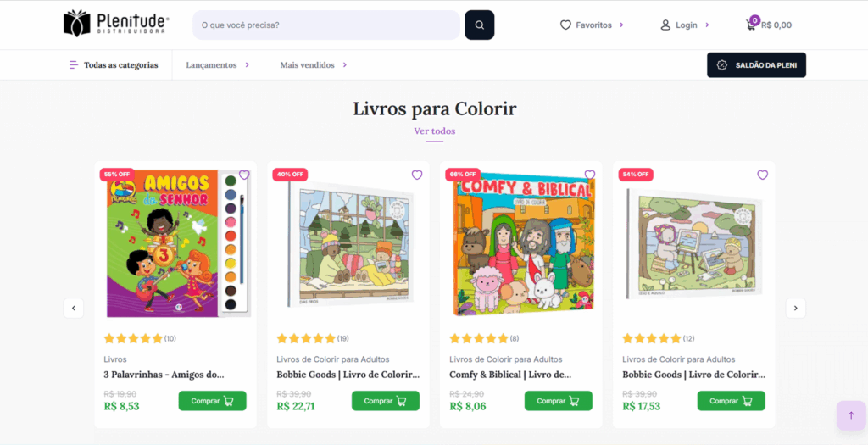
Task: Click the scroll-to-top arrow button
Action: tap(850, 415)
